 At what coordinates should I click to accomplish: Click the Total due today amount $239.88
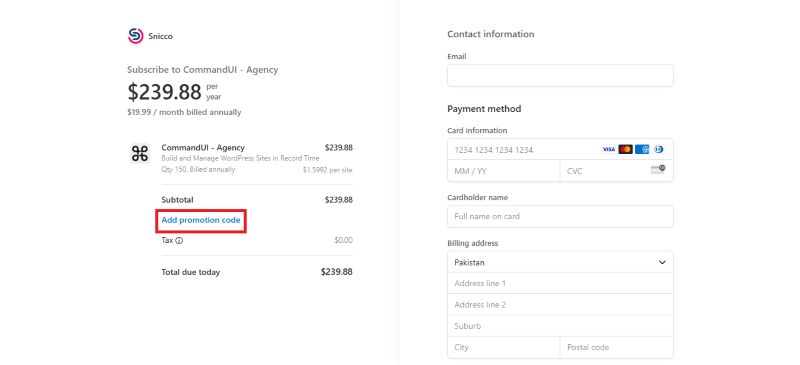pos(337,272)
